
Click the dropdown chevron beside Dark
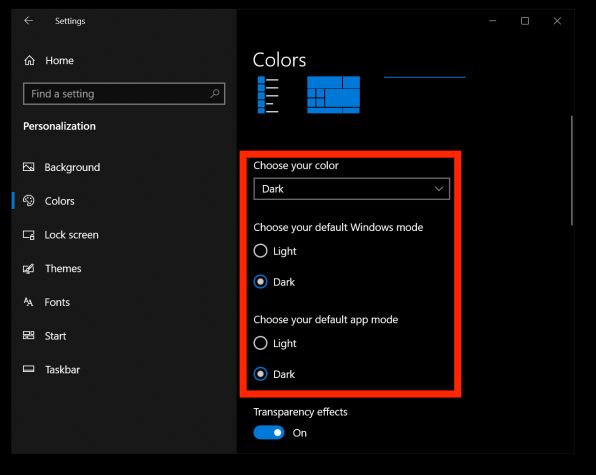439,189
